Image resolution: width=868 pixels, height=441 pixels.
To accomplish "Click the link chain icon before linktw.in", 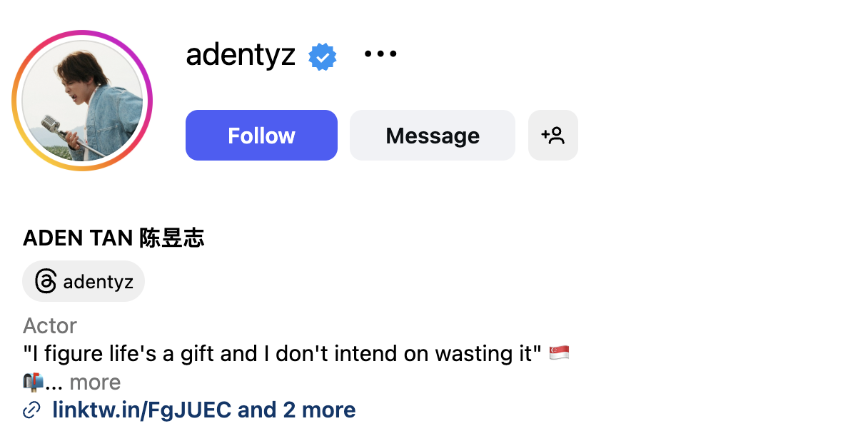I will (x=31, y=410).
